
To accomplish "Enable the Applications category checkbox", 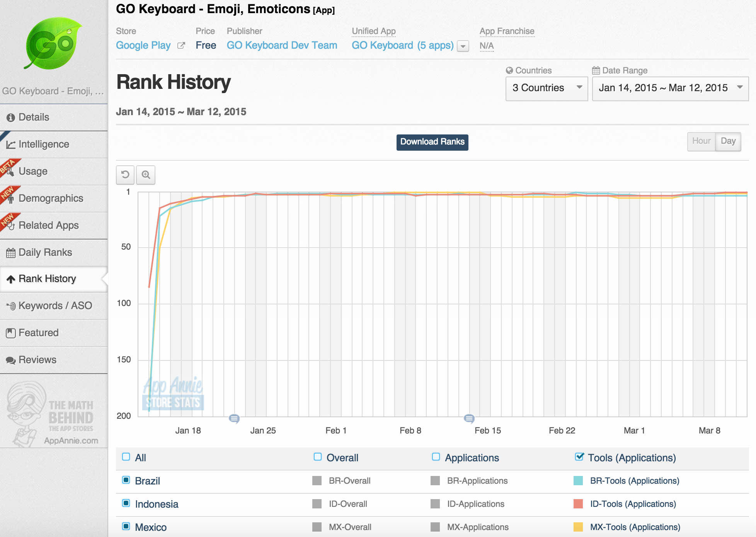I will [436, 457].
